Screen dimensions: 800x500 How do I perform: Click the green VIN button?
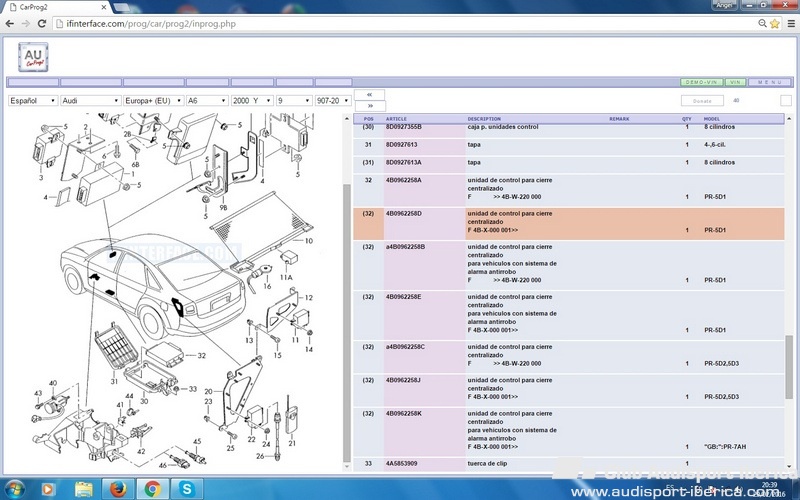click(x=735, y=82)
